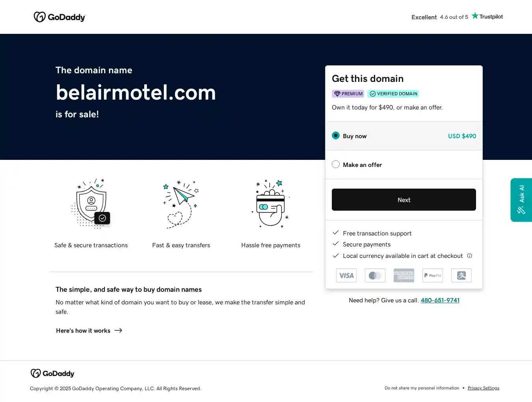Open Privacy Settings in the footer
Image resolution: width=532 pixels, height=402 pixels.
[483, 388]
